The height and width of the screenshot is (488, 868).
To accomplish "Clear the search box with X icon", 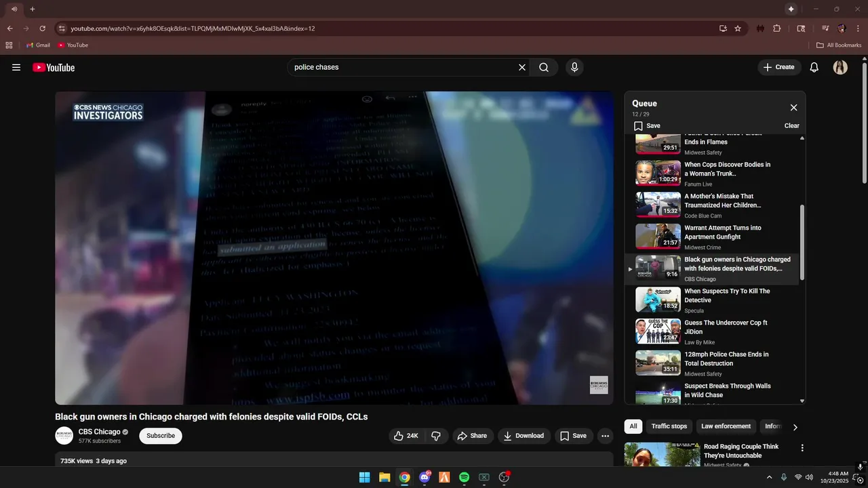I will pyautogui.click(x=522, y=67).
